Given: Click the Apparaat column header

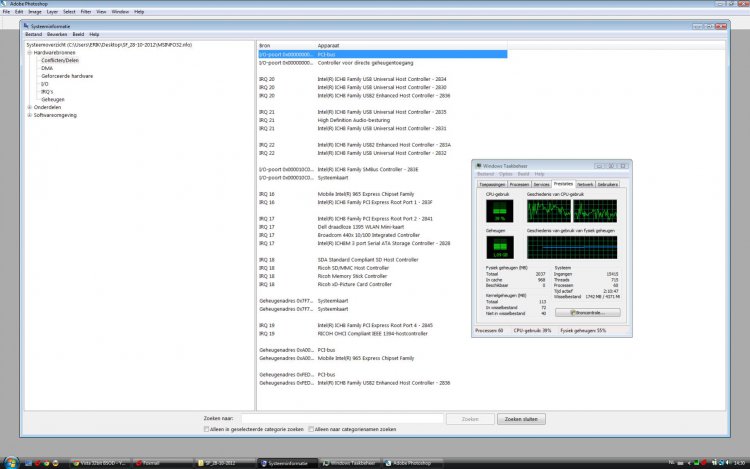Looking at the screenshot, I should [x=411, y=45].
